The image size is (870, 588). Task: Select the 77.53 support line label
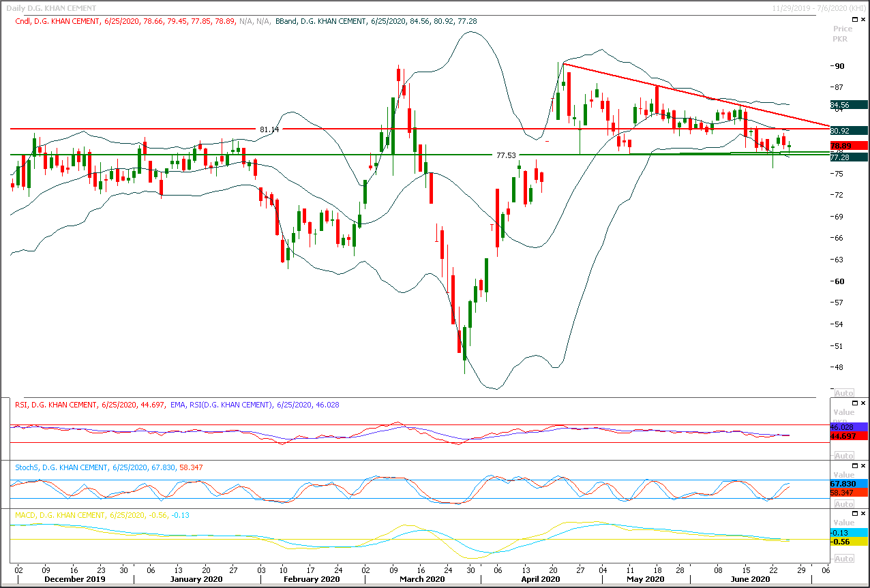(x=505, y=155)
